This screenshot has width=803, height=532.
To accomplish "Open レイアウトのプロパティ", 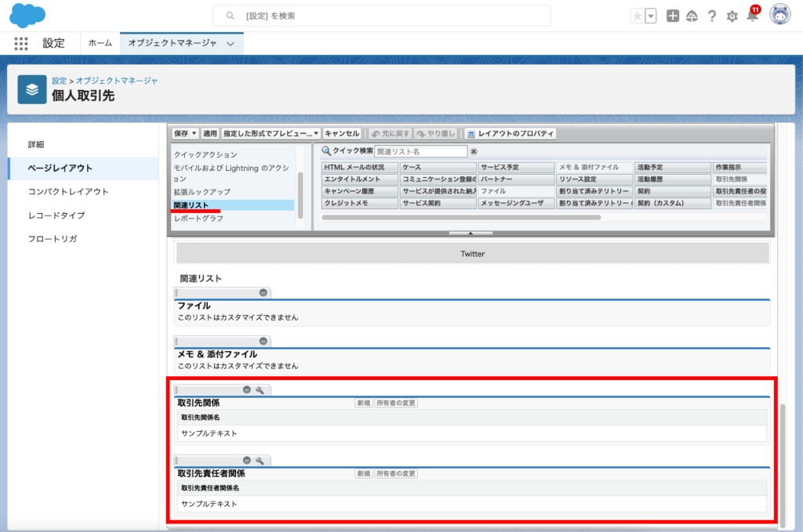I will pyautogui.click(x=511, y=133).
